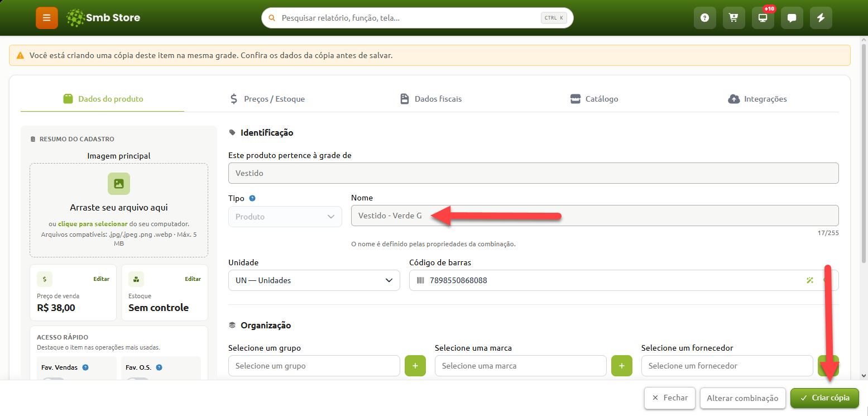This screenshot has height=416, width=868.
Task: Click Editar on Estoque card
Action: point(193,279)
